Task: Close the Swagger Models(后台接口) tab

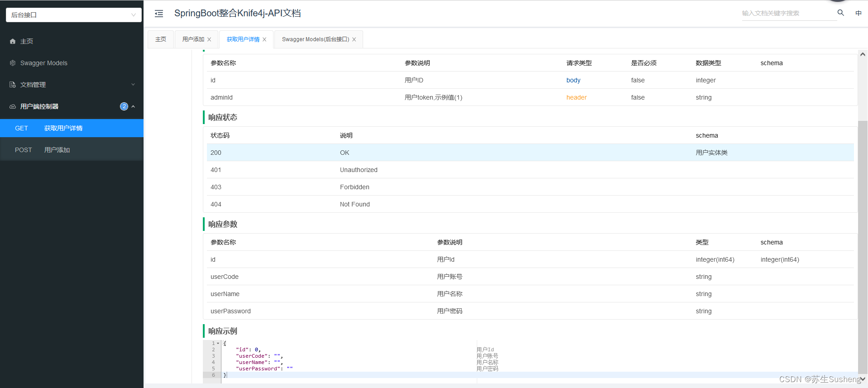Action: (x=354, y=39)
